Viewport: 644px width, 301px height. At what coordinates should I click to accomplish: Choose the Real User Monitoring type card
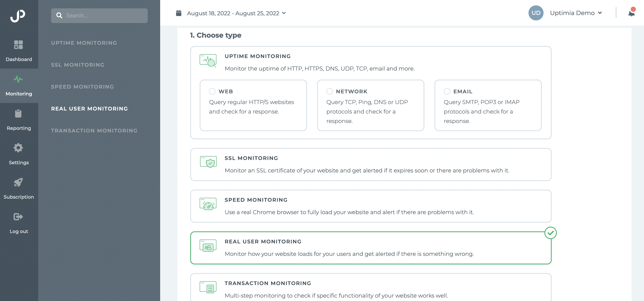371,248
